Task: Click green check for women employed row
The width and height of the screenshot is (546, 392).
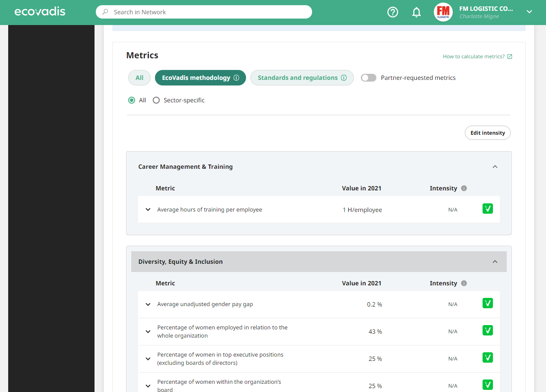Action: click(488, 331)
